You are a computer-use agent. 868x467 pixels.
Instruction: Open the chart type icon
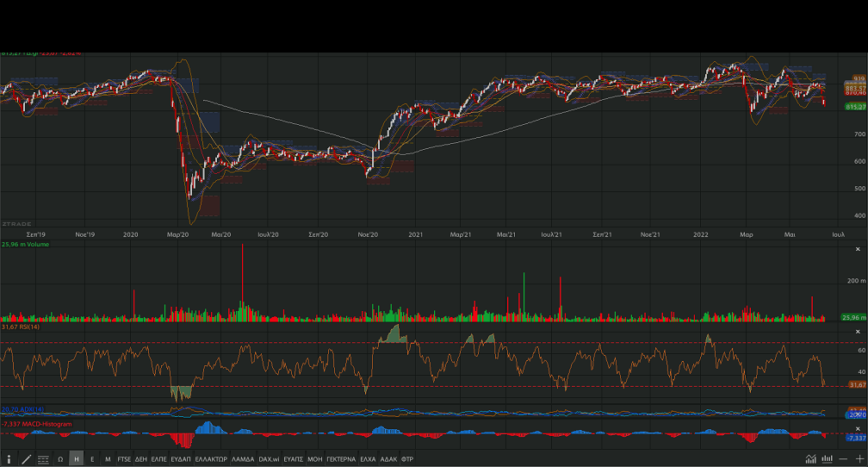tap(811, 459)
